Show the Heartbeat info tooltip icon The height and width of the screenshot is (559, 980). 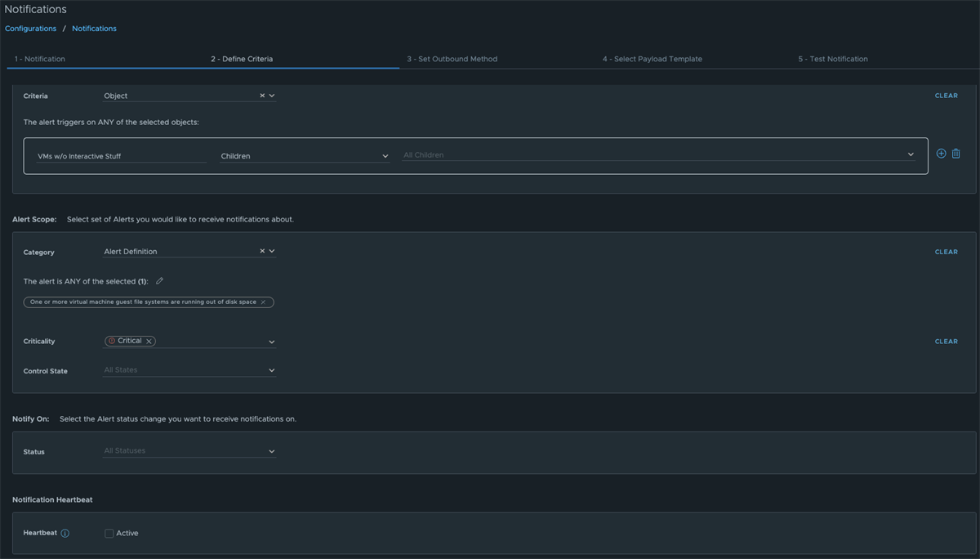(65, 534)
